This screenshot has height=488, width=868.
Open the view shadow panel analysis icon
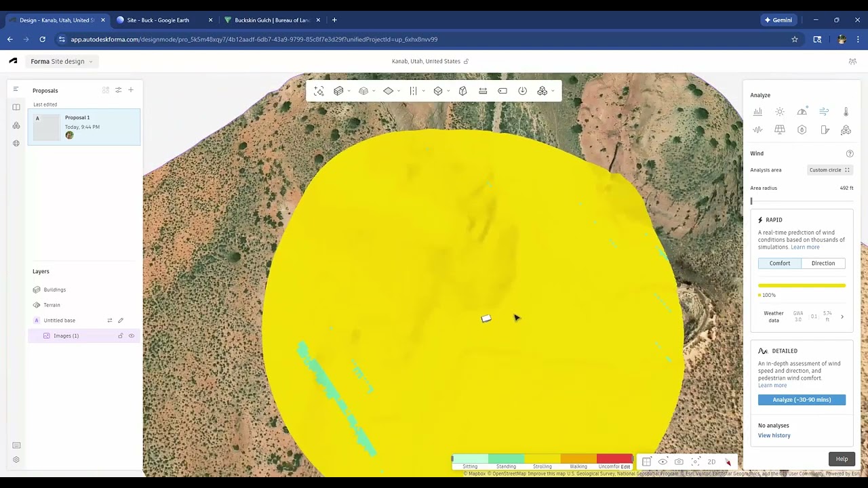[824, 129]
